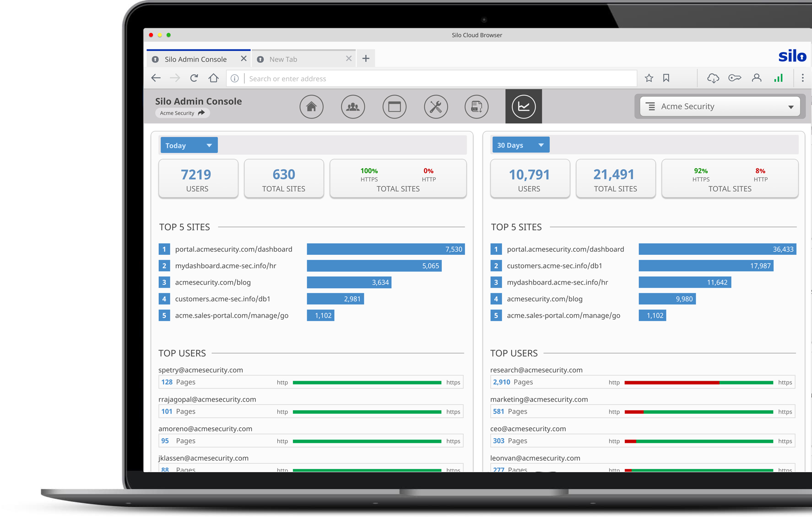The height and width of the screenshot is (517, 812).
Task: Click the share arrow beside Acme Security
Action: point(201,113)
